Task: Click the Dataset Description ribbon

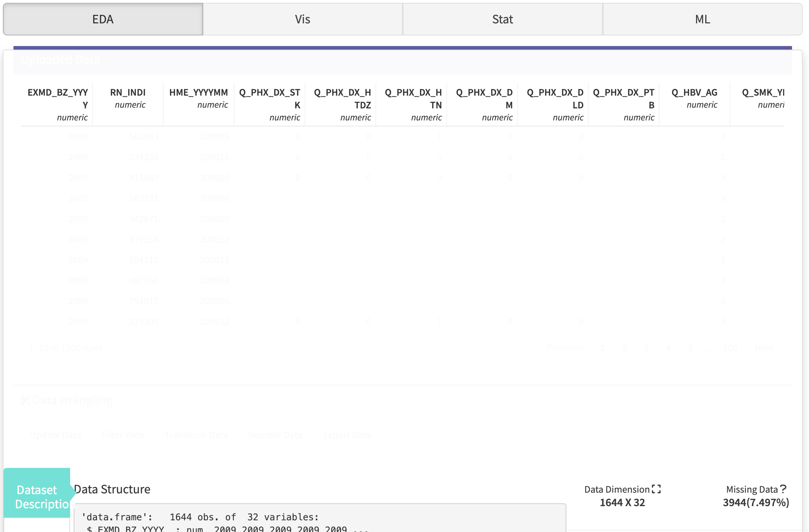Action: (36, 497)
